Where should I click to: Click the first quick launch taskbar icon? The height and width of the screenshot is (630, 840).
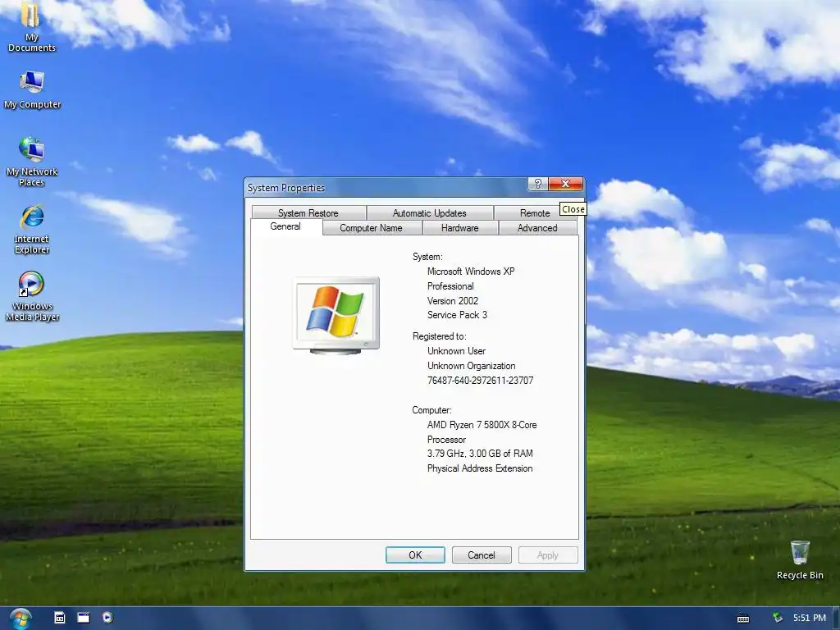pos(59,618)
